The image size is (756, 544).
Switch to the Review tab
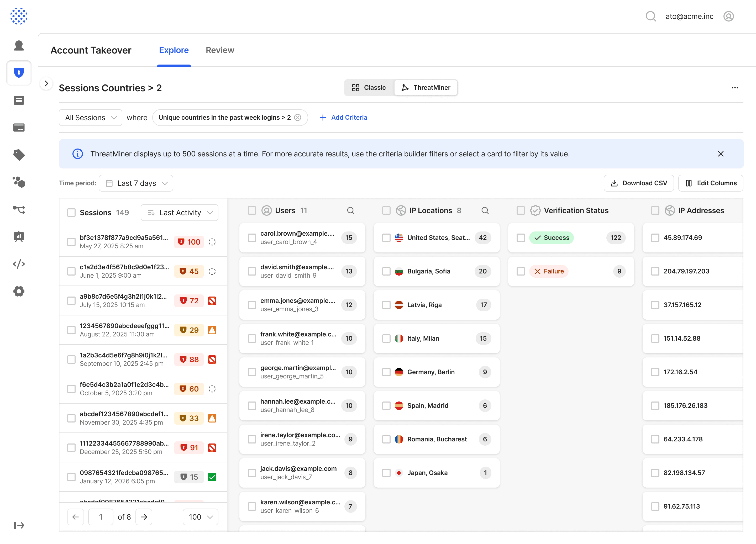220,50
